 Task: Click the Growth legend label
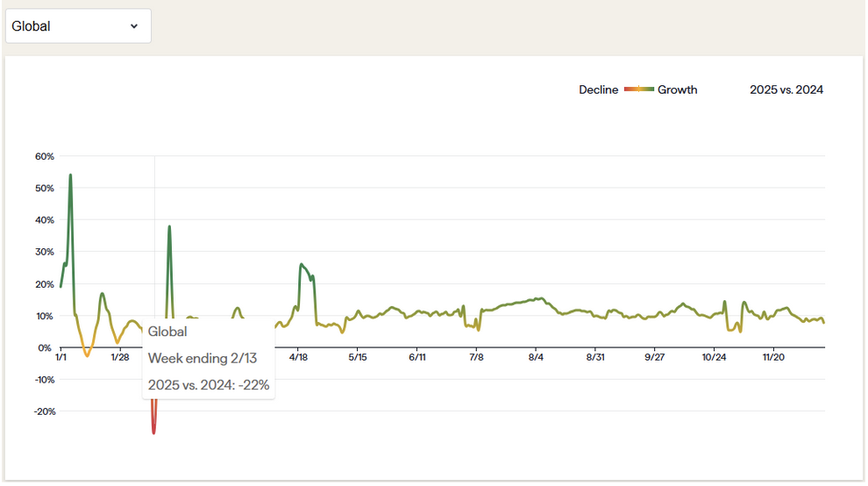coord(678,89)
